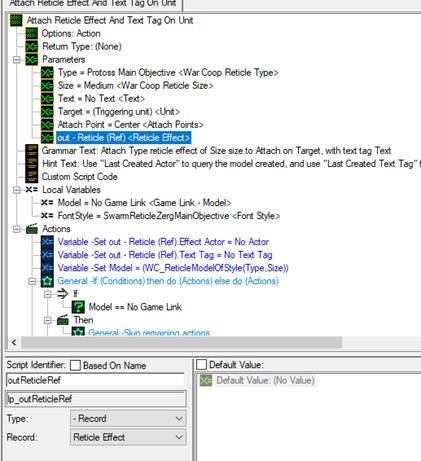Click the outReticleRef script identifier field
The width and height of the screenshot is (421, 461).
pyautogui.click(x=95, y=380)
